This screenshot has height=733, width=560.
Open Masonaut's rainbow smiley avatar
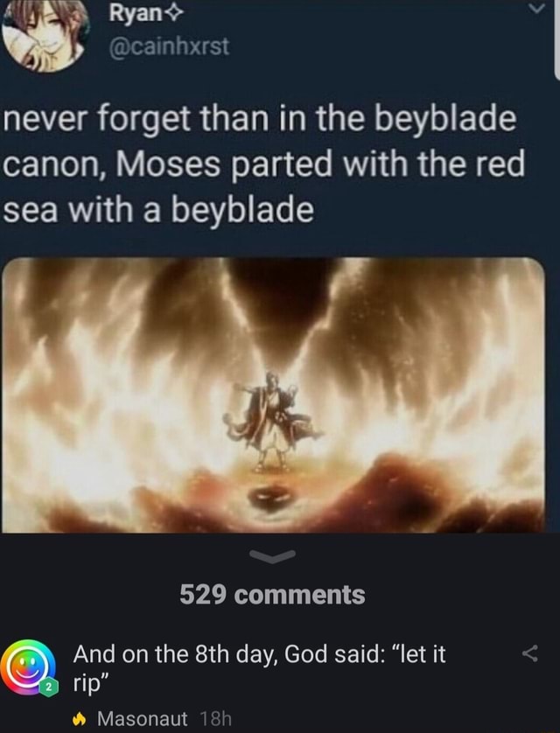point(27,667)
